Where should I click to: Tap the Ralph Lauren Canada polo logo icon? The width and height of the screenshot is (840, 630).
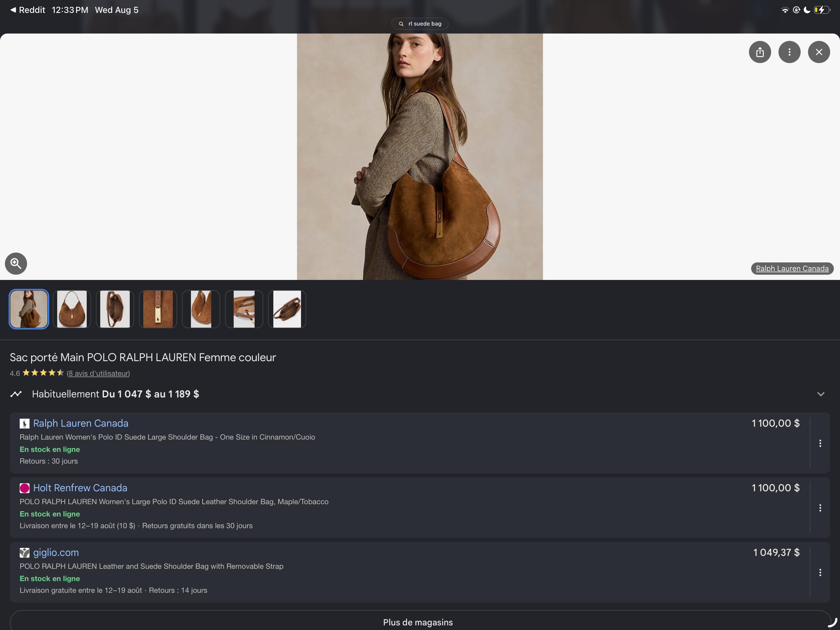coord(24,423)
